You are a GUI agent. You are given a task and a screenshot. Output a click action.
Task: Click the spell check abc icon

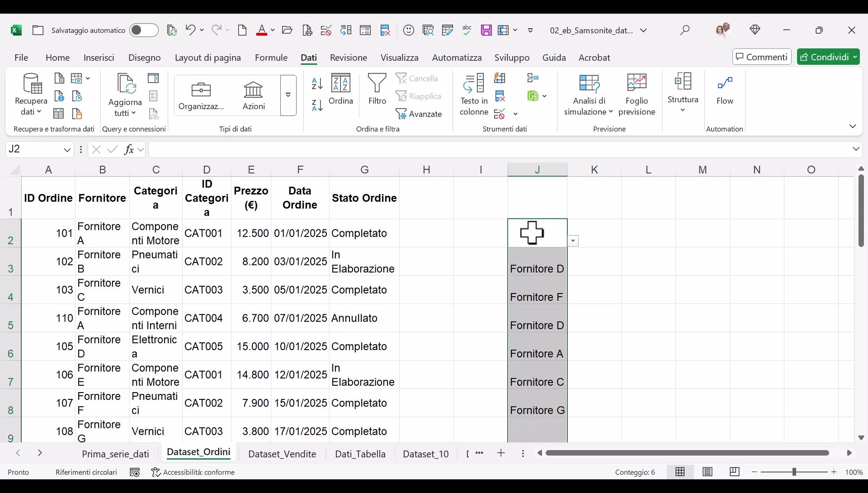point(467,30)
